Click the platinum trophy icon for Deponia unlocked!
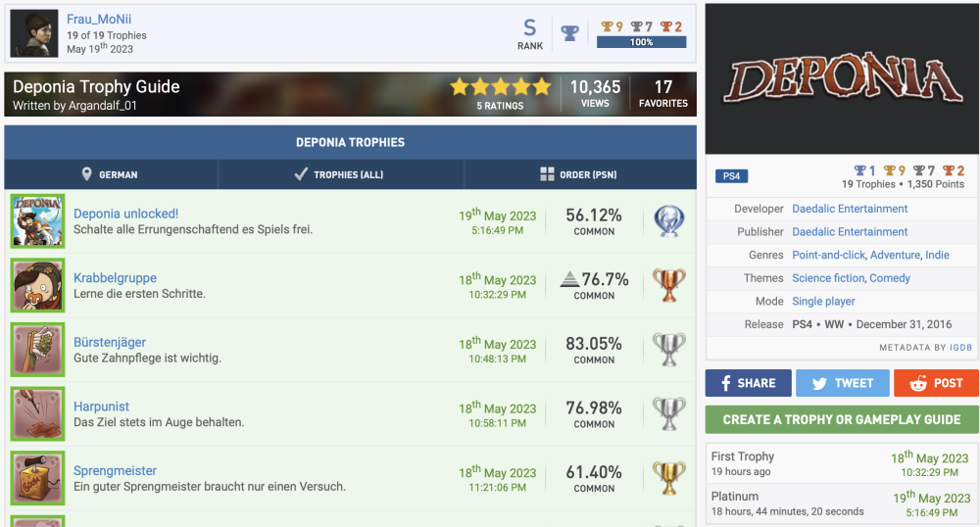Viewport: 980px width, 527px height. 669,221
